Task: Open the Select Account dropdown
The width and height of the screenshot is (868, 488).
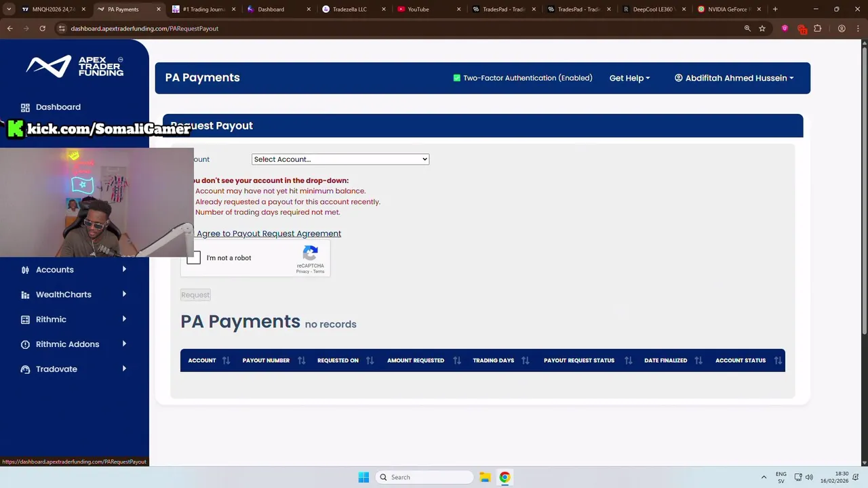Action: coord(340,159)
